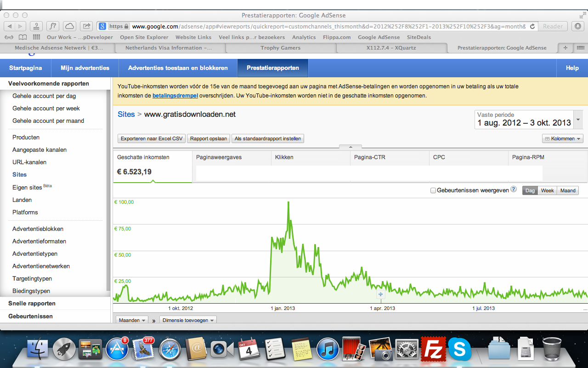The image size is (588, 368).
Task: Open Advertenties toestaan en blokkeren tab
Action: pos(178,68)
